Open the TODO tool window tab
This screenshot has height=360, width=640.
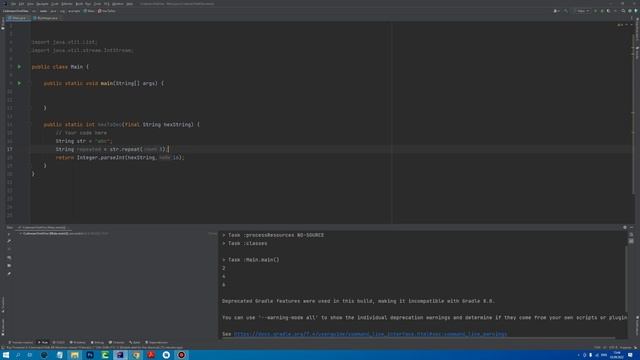(59, 342)
